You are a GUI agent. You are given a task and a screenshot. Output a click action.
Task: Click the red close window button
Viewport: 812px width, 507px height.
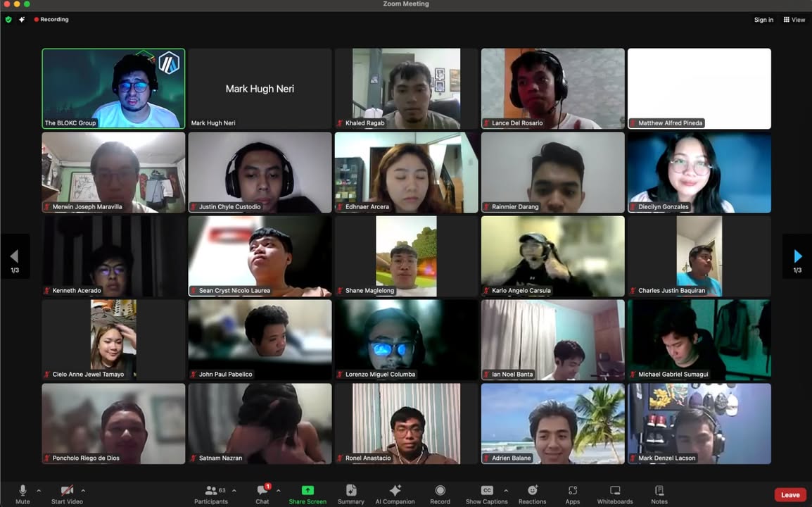pyautogui.click(x=6, y=4)
